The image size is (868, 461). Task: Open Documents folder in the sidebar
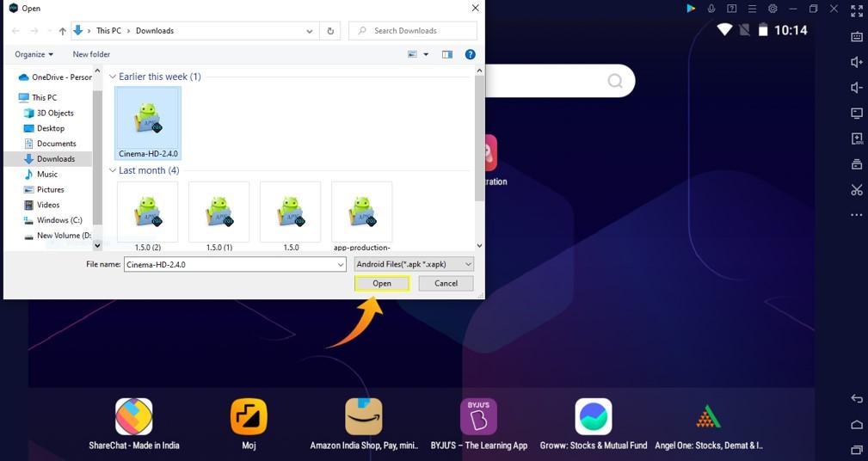50,144
